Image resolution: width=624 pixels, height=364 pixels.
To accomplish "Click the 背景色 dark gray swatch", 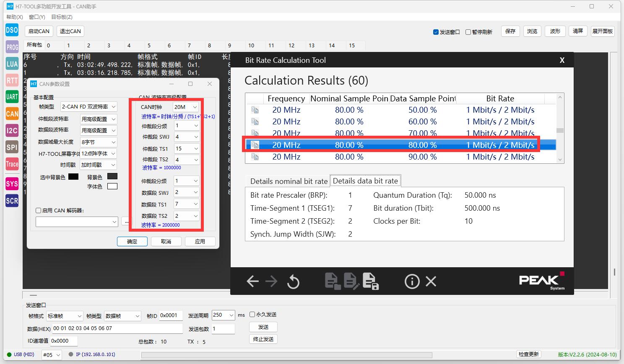I will click(x=112, y=176).
